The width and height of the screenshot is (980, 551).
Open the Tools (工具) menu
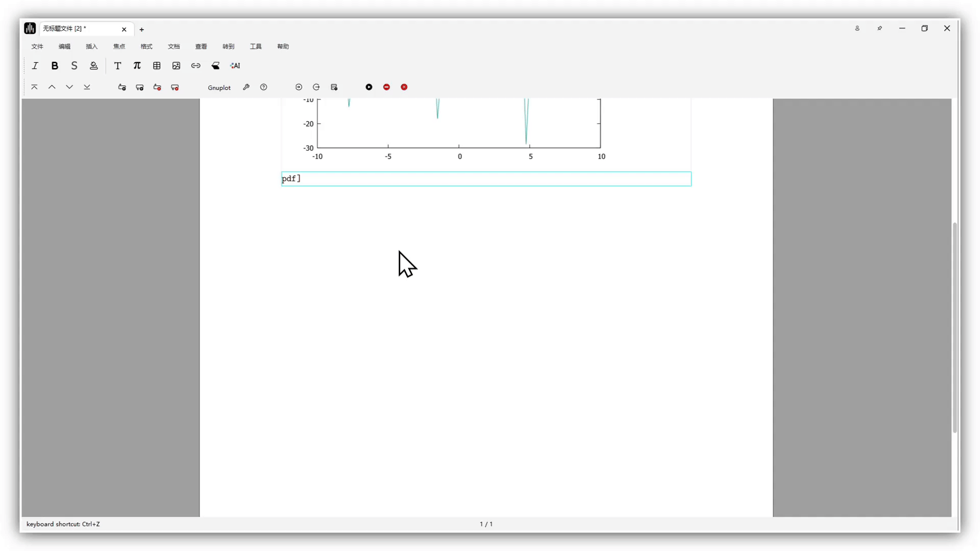[256, 46]
